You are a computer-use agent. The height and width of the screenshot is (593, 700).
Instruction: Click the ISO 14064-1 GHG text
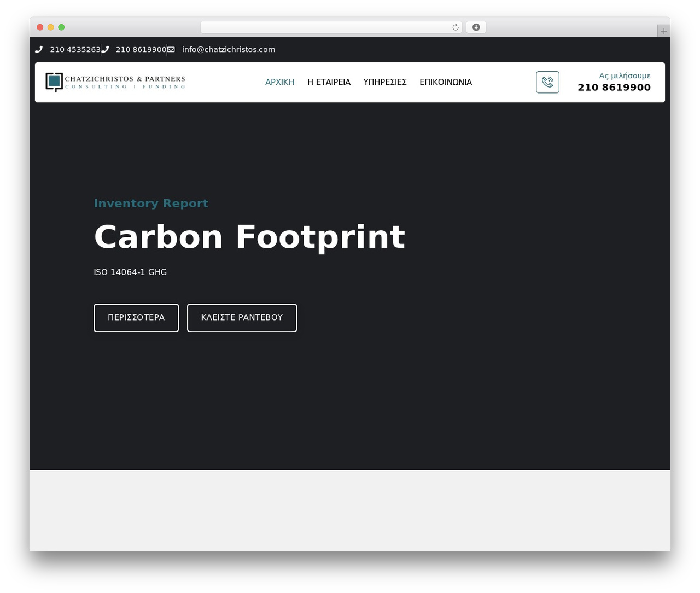coord(130,272)
